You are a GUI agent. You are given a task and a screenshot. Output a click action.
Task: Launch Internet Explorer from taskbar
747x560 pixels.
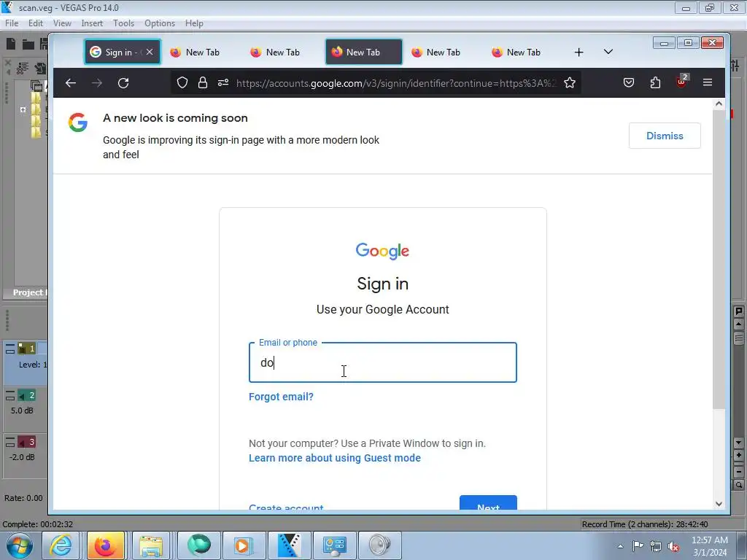pos(62,545)
